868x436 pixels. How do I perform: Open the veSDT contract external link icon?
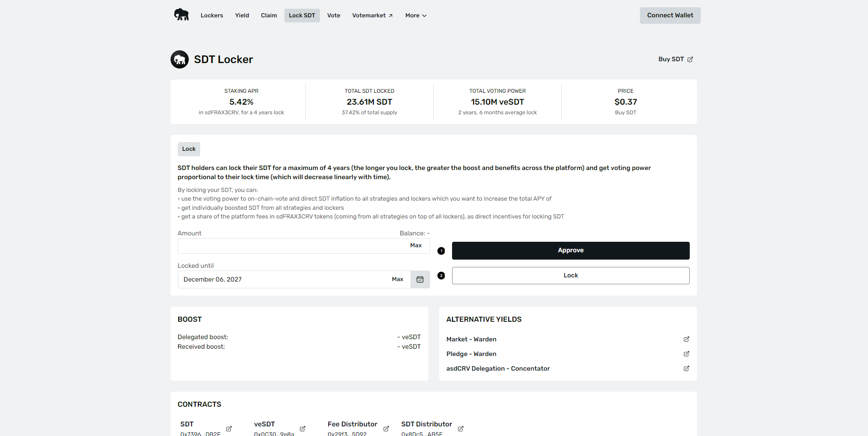click(x=303, y=429)
